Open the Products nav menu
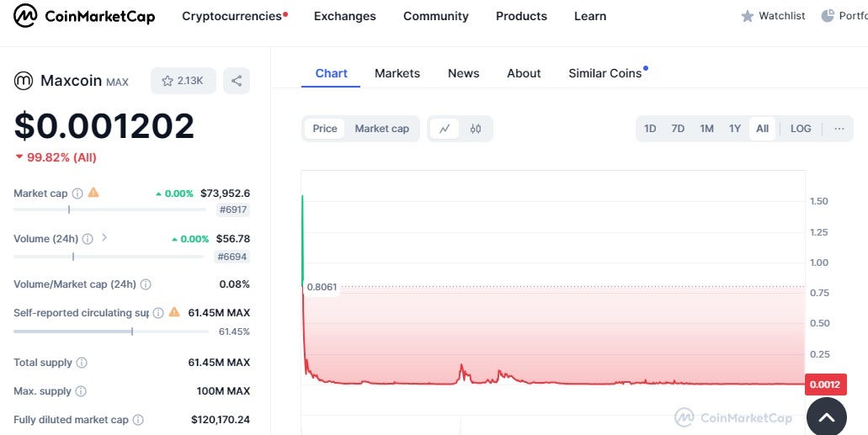 521,16
